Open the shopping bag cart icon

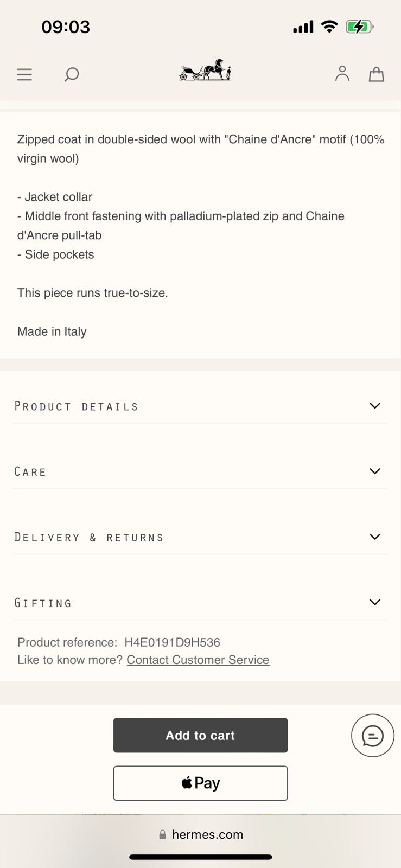tap(376, 74)
